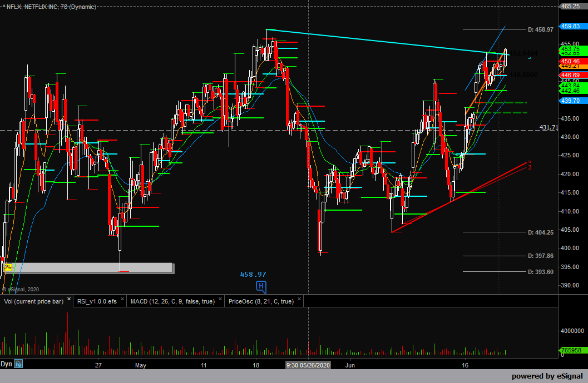Click the D: 404.25 level label
The width and height of the screenshot is (588, 383).
click(540, 232)
